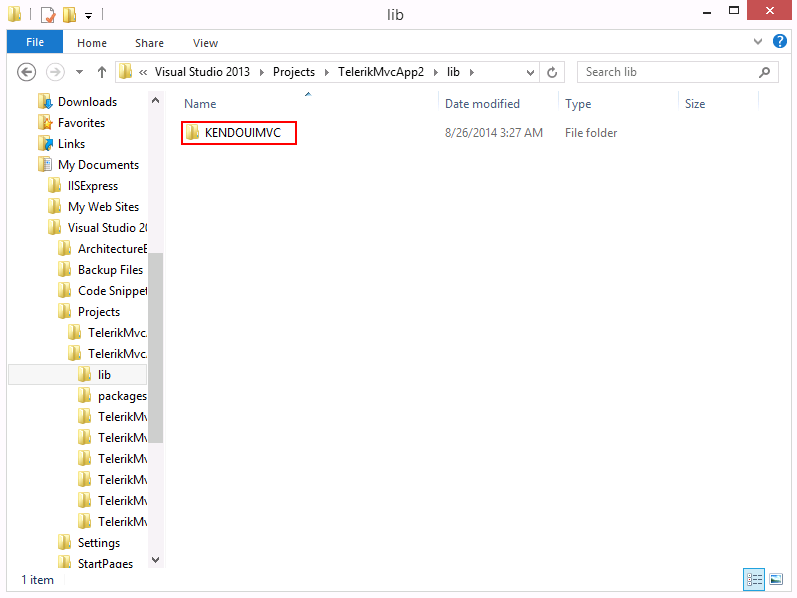Select Favorites in the navigation pane

click(81, 123)
